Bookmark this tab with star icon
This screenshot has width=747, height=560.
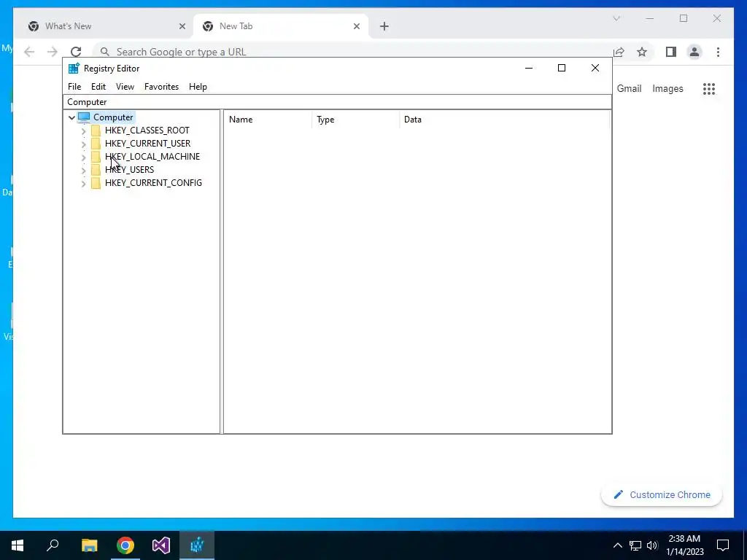(642, 52)
